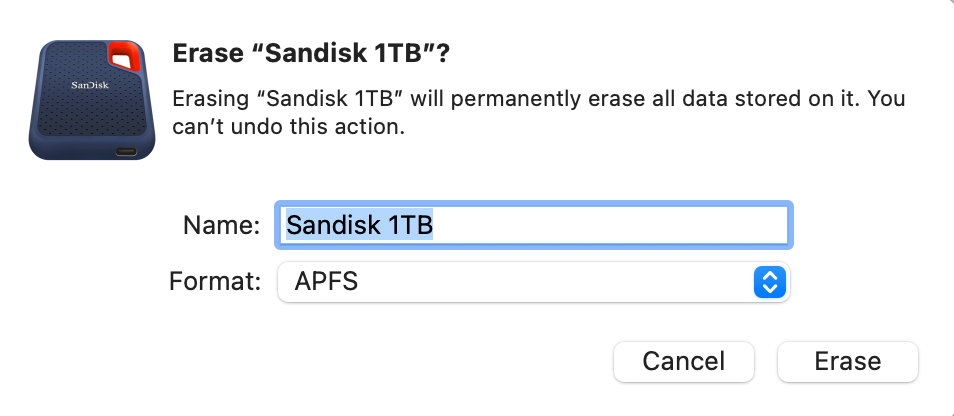Click the USB-C port on the drive image
The width and height of the screenshot is (954, 416).
[127, 152]
